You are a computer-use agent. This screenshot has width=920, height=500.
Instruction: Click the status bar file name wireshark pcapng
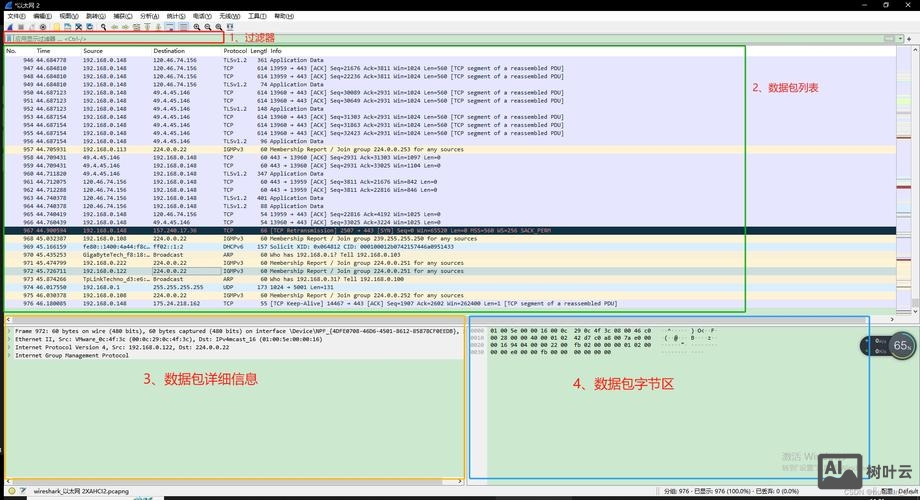point(81,491)
